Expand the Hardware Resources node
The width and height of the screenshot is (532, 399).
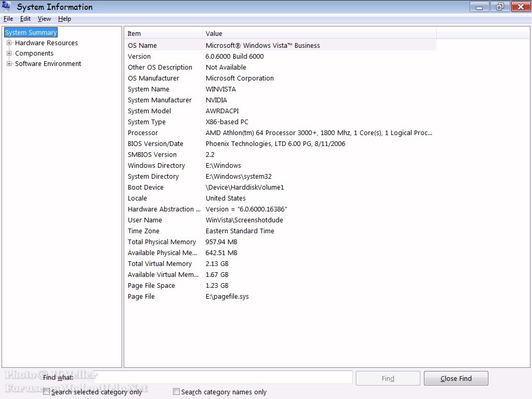point(9,43)
